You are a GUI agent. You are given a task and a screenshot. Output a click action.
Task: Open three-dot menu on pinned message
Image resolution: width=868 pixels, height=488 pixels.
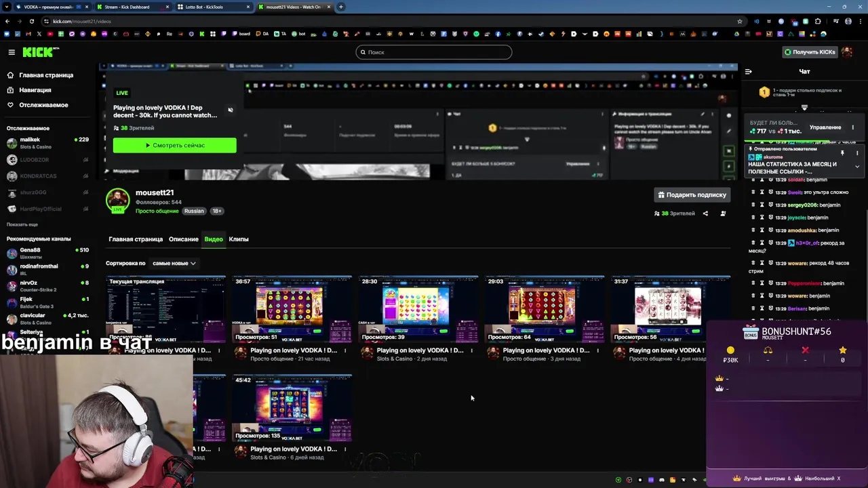[857, 153]
